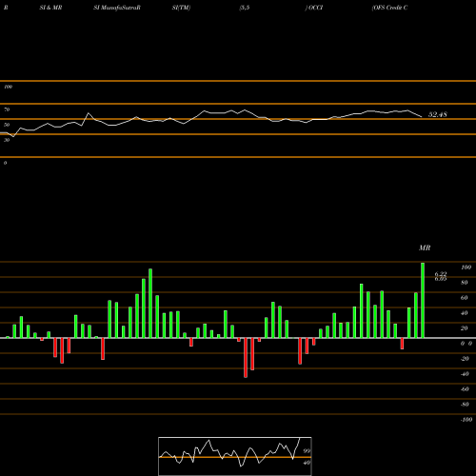Click the 60 label on the MR axis

tap(465, 298)
